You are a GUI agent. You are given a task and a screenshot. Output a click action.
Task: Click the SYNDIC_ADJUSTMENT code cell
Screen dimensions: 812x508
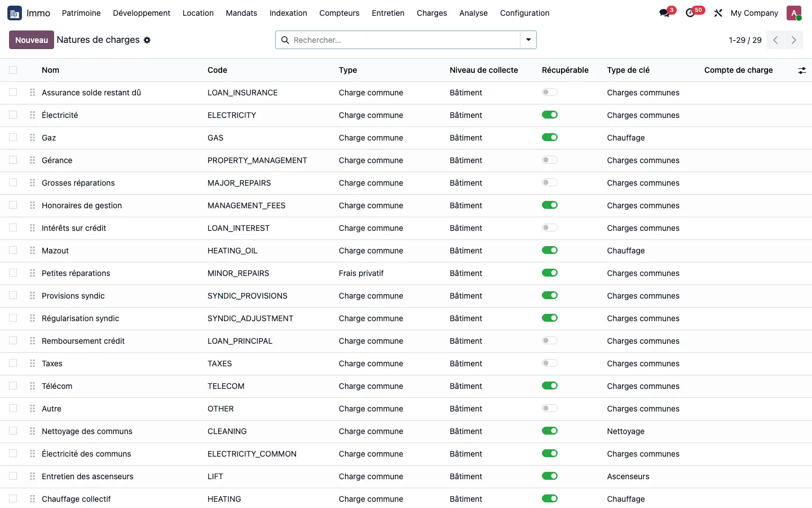click(x=250, y=318)
